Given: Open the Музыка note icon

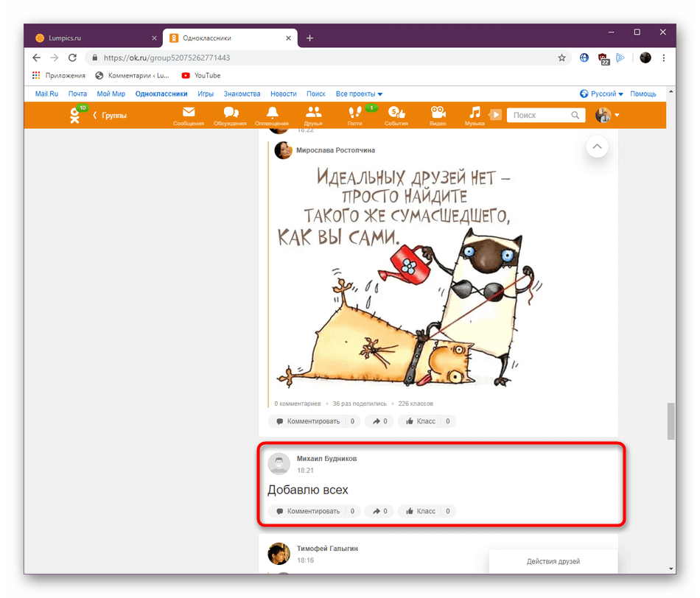Looking at the screenshot, I should [x=475, y=116].
